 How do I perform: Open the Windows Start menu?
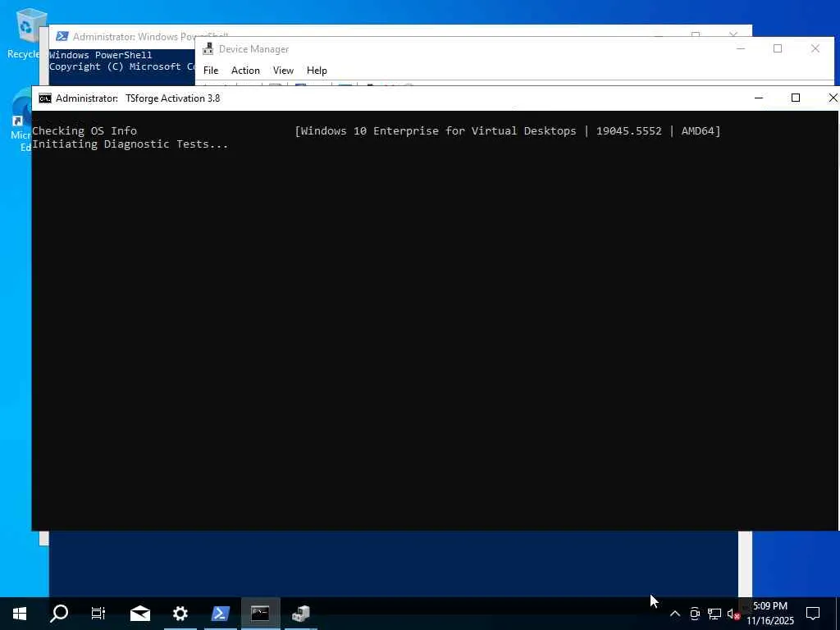point(20,614)
